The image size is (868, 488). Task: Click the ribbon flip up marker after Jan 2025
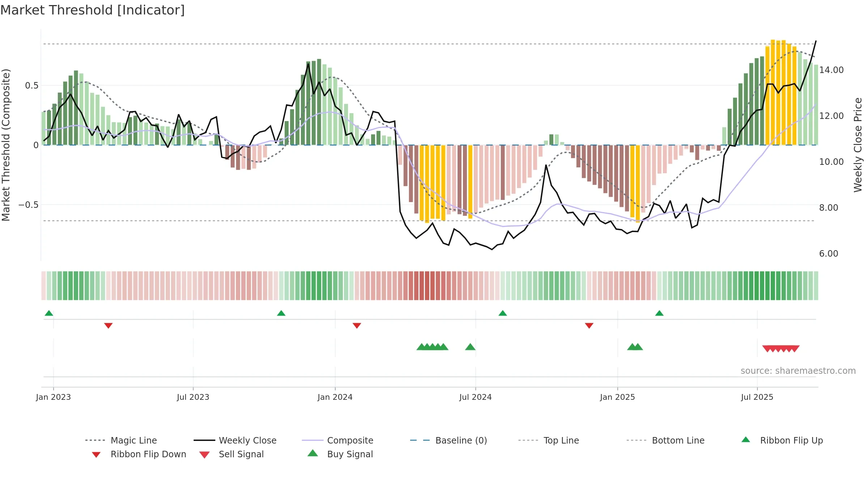(659, 313)
